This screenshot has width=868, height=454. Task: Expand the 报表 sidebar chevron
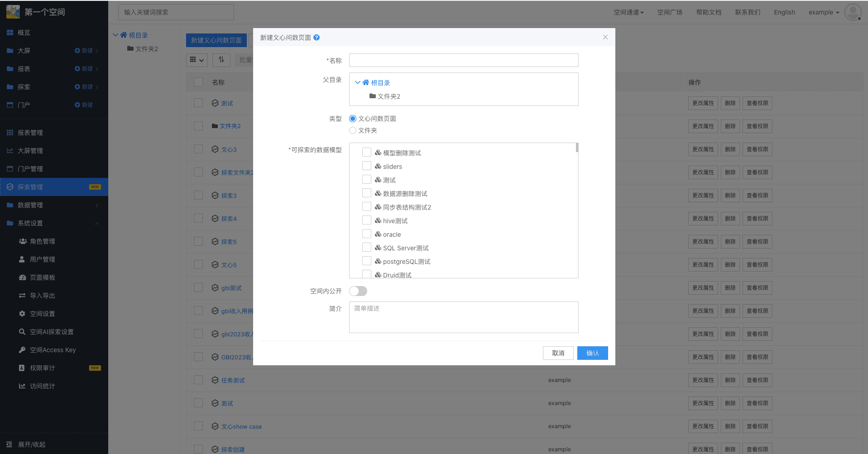point(97,69)
